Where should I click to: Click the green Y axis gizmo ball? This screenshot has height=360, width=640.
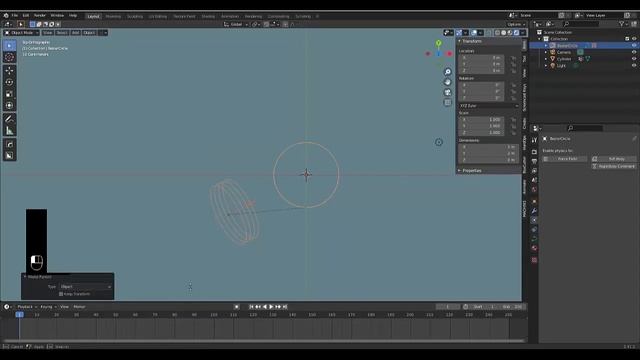click(x=438, y=43)
